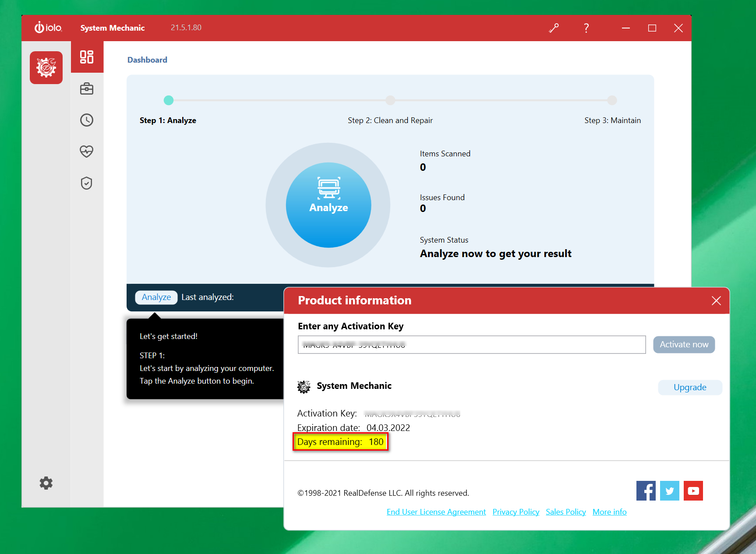Open the clock history icon in sidebar
Screen dimensions: 756x554
(87, 120)
